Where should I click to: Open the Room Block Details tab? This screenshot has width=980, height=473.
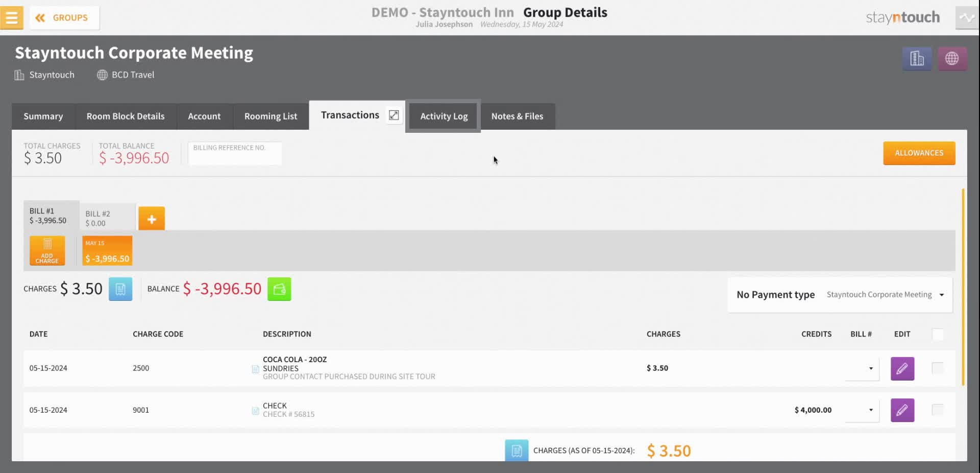click(126, 116)
